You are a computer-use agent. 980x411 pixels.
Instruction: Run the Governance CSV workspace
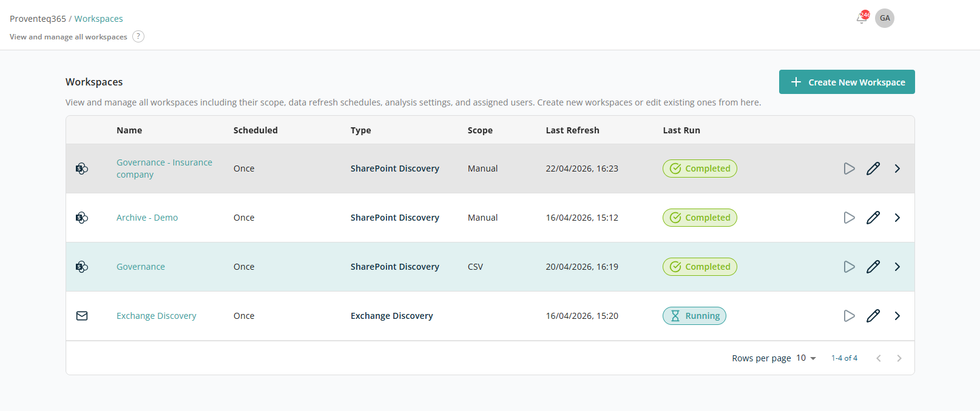point(849,267)
